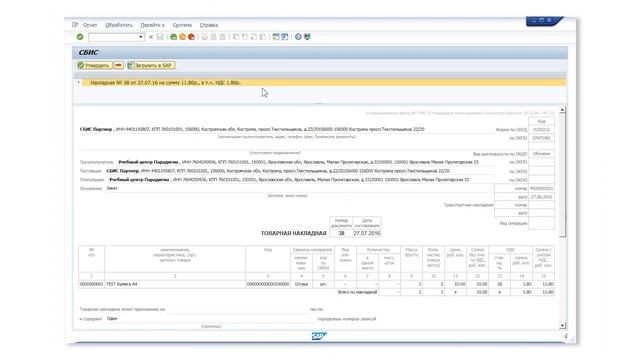The width and height of the screenshot is (640, 360).
Task: Click the Next Page icon
Action: (x=254, y=37)
